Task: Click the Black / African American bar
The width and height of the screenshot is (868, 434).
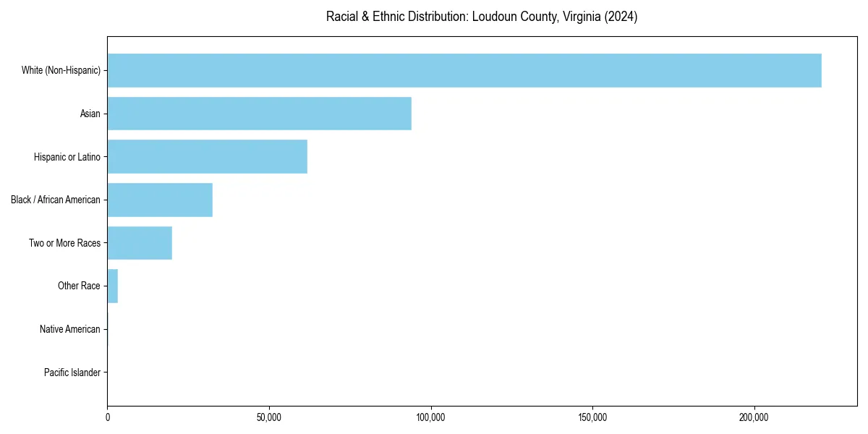Action: [159, 200]
